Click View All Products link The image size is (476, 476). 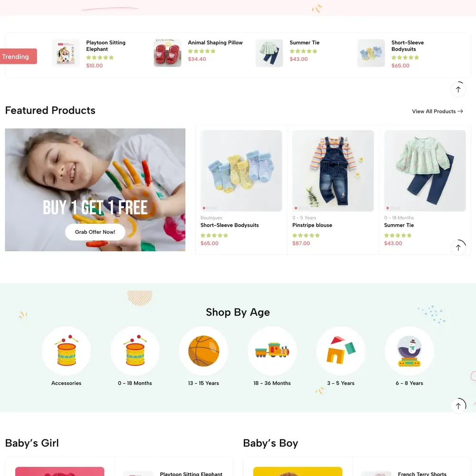coord(437,111)
